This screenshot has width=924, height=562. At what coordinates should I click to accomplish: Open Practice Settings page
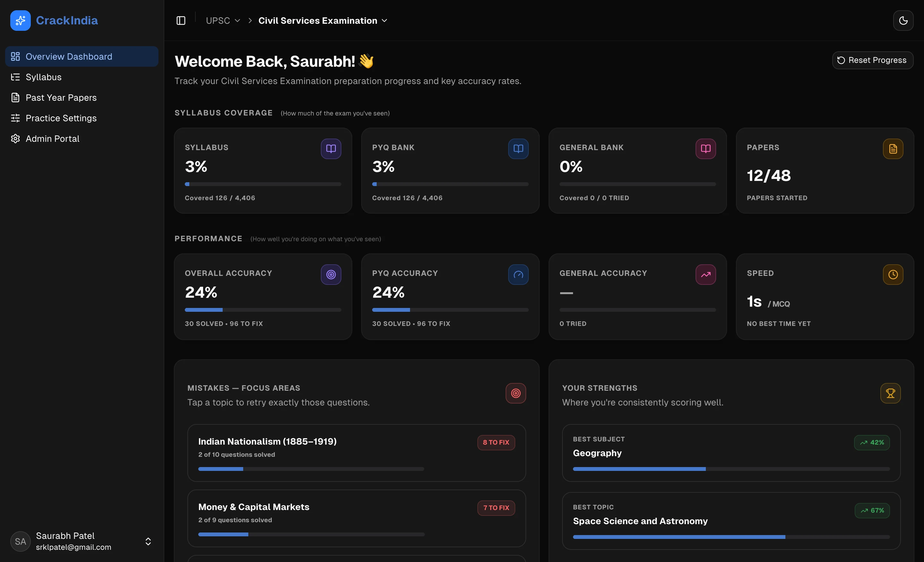pos(82,118)
